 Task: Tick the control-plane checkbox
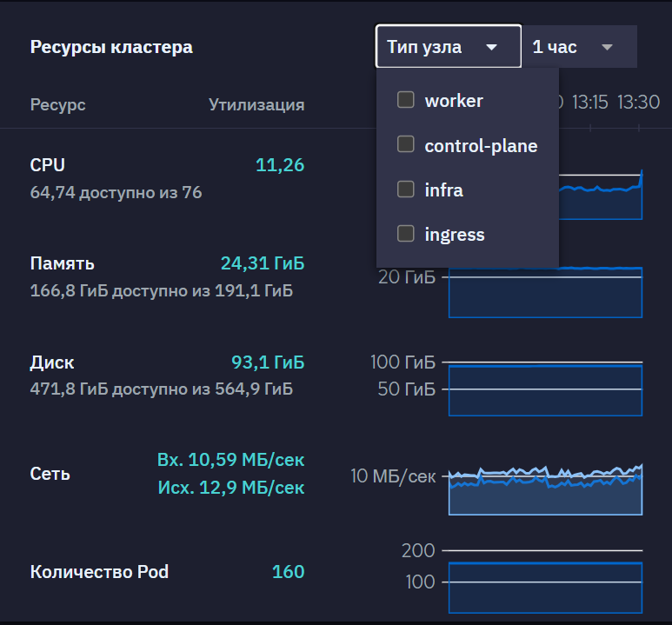coord(405,144)
